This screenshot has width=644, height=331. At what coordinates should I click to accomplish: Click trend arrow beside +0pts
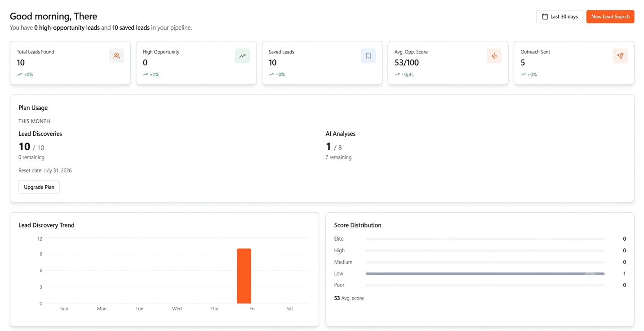[397, 75]
